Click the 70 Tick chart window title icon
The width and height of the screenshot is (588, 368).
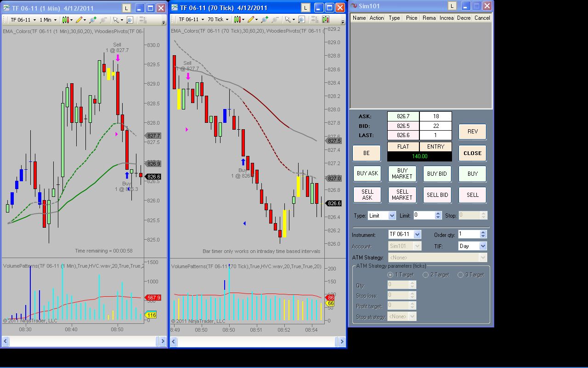click(175, 7)
